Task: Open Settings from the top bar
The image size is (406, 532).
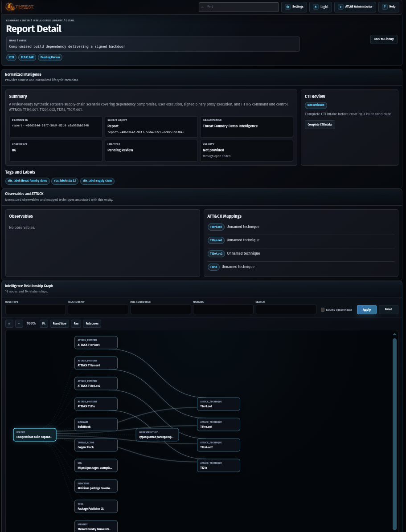Action: [x=294, y=7]
